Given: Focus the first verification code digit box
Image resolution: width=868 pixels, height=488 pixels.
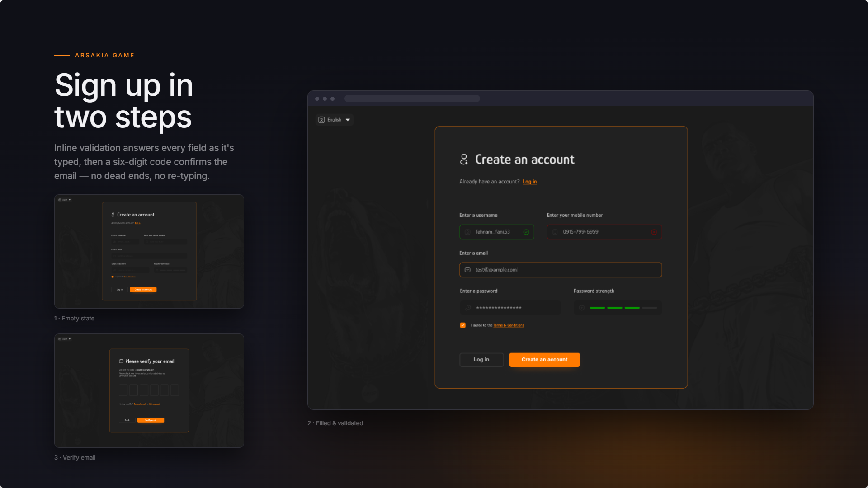Looking at the screenshot, I should [123, 390].
